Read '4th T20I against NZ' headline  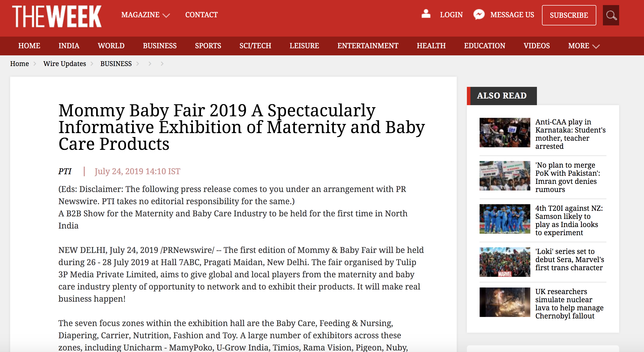point(569,220)
